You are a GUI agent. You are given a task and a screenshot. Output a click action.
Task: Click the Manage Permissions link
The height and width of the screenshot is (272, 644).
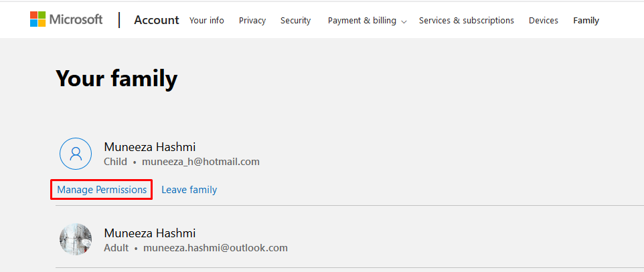click(x=102, y=190)
